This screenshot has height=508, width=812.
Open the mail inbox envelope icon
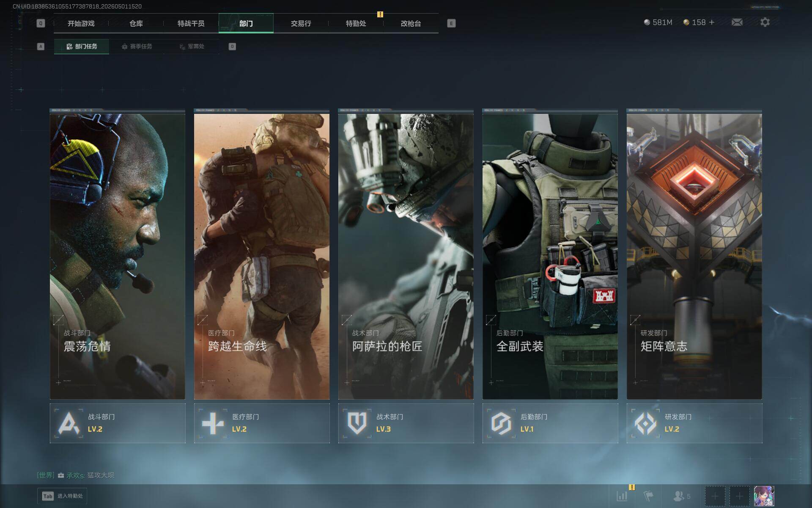737,22
